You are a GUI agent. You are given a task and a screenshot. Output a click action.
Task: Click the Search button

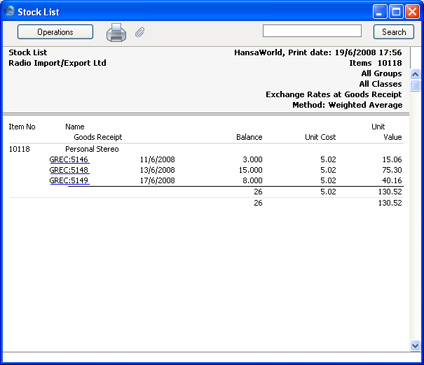[394, 32]
